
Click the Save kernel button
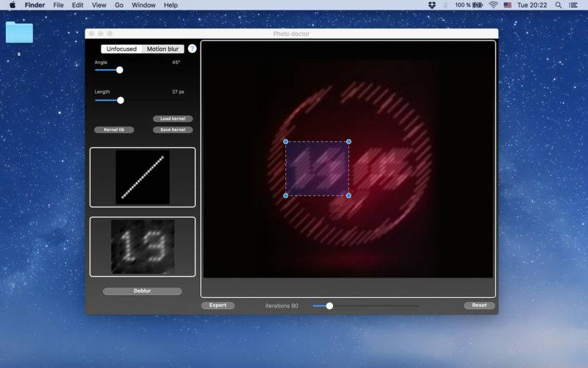tap(173, 130)
